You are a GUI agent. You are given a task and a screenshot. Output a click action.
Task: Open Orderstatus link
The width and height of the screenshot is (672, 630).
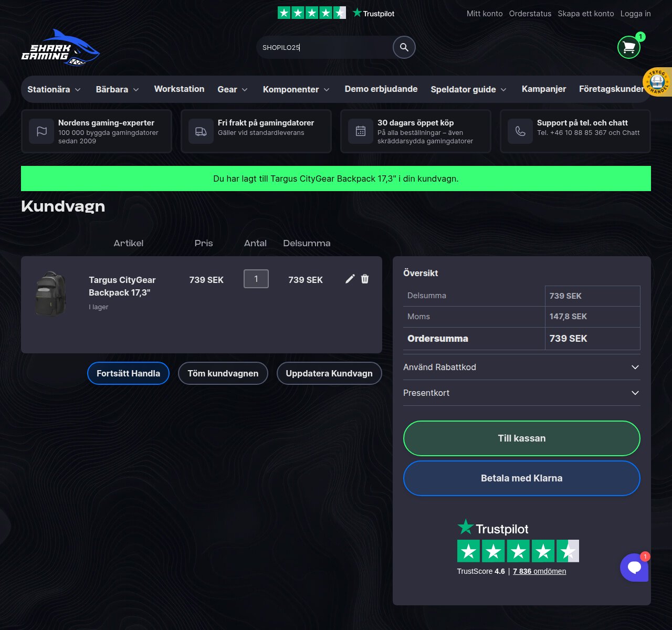[530, 14]
